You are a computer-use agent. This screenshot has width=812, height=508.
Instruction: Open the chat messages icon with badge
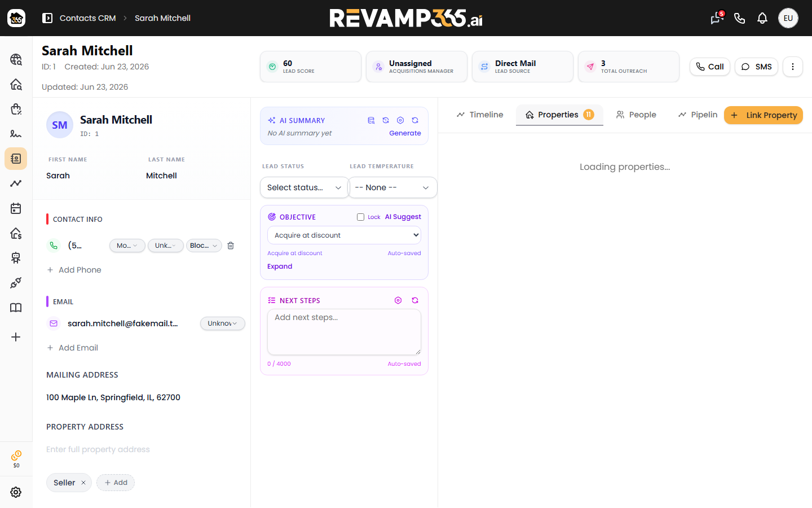pos(717,18)
